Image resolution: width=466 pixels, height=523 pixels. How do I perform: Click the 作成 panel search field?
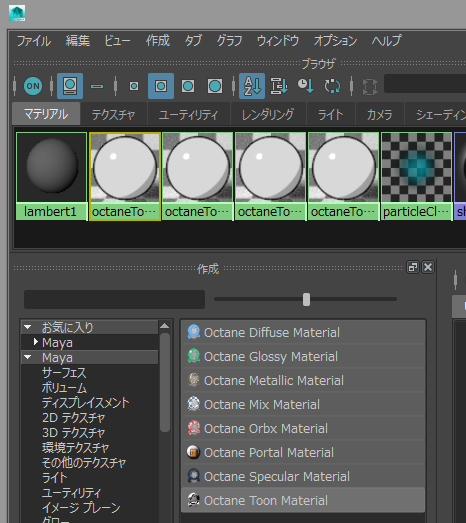pos(114,300)
